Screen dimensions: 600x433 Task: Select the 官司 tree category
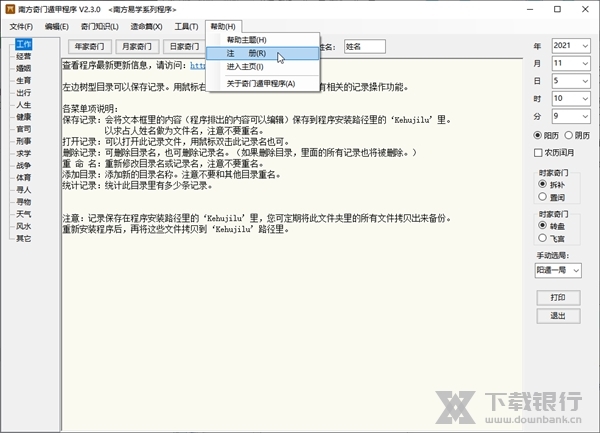pyautogui.click(x=23, y=129)
